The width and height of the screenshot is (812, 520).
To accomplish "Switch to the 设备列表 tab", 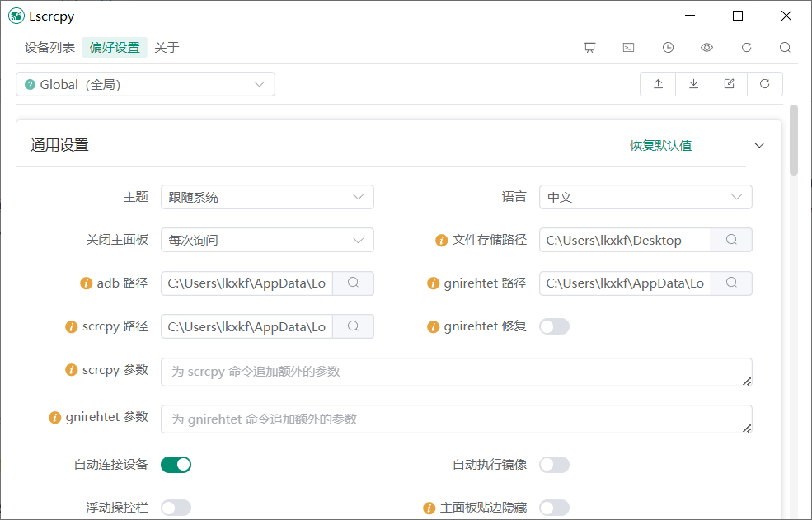I will click(x=50, y=48).
